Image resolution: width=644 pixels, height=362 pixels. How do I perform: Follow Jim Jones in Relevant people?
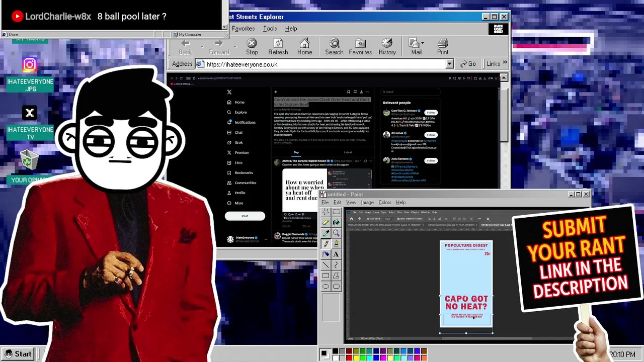click(431, 135)
